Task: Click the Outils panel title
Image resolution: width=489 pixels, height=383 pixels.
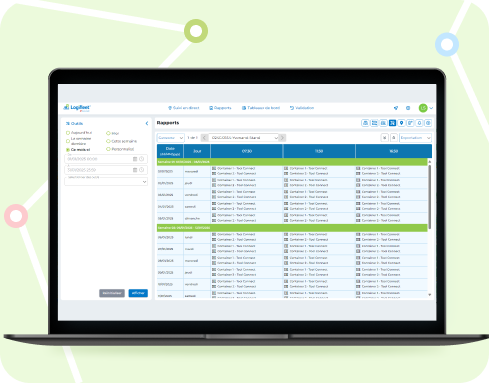Action: (x=75, y=123)
